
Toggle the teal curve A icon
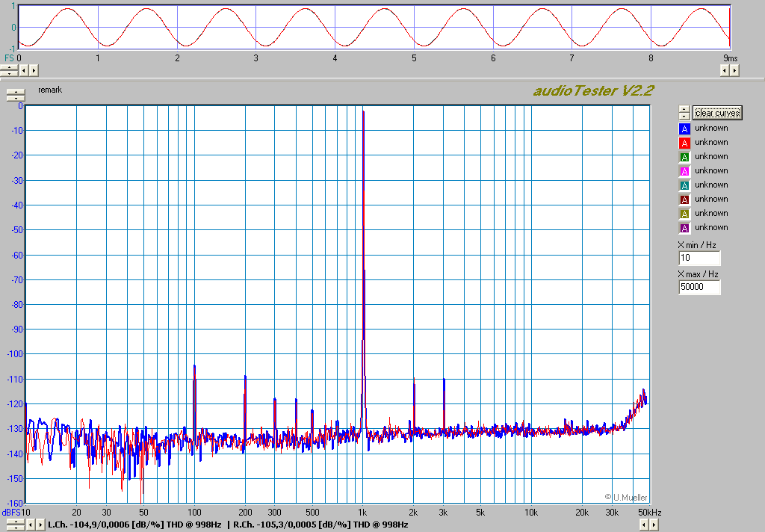pyautogui.click(x=684, y=185)
